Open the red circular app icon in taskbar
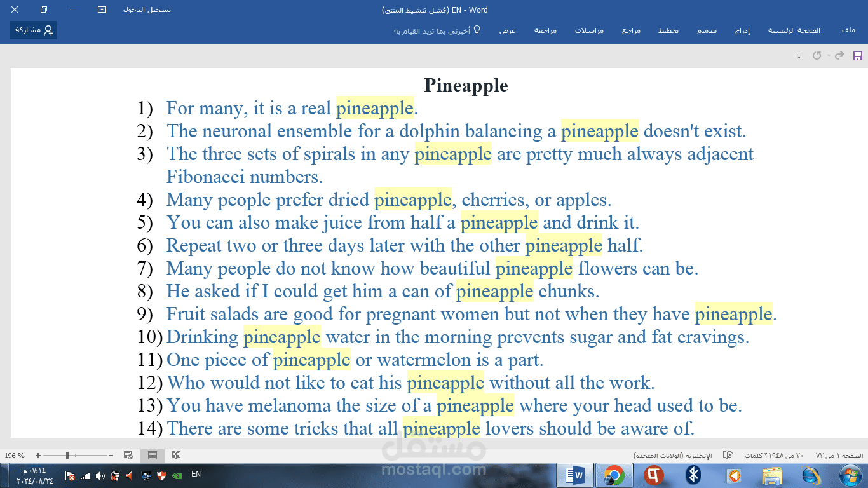The image size is (868, 488). (653, 475)
